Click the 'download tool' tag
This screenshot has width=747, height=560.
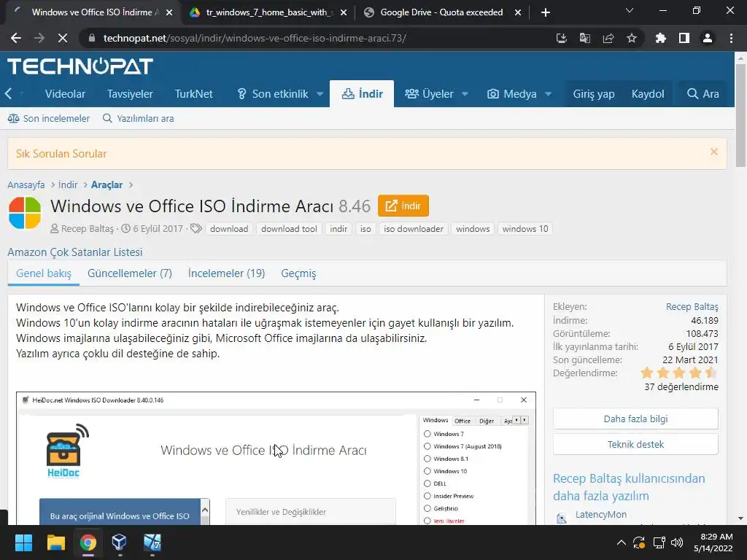click(289, 229)
